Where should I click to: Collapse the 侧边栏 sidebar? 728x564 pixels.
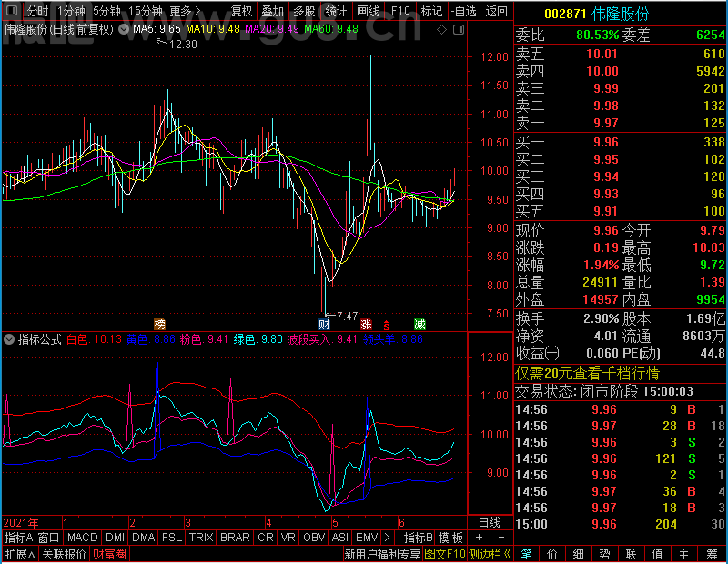point(490,554)
